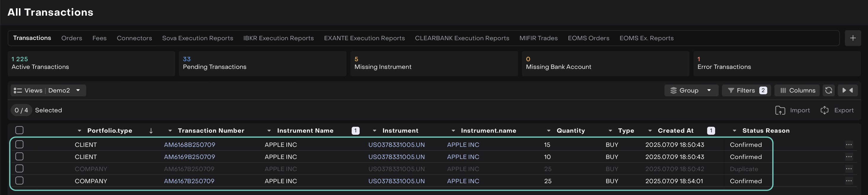Click the Import icon

click(x=780, y=110)
